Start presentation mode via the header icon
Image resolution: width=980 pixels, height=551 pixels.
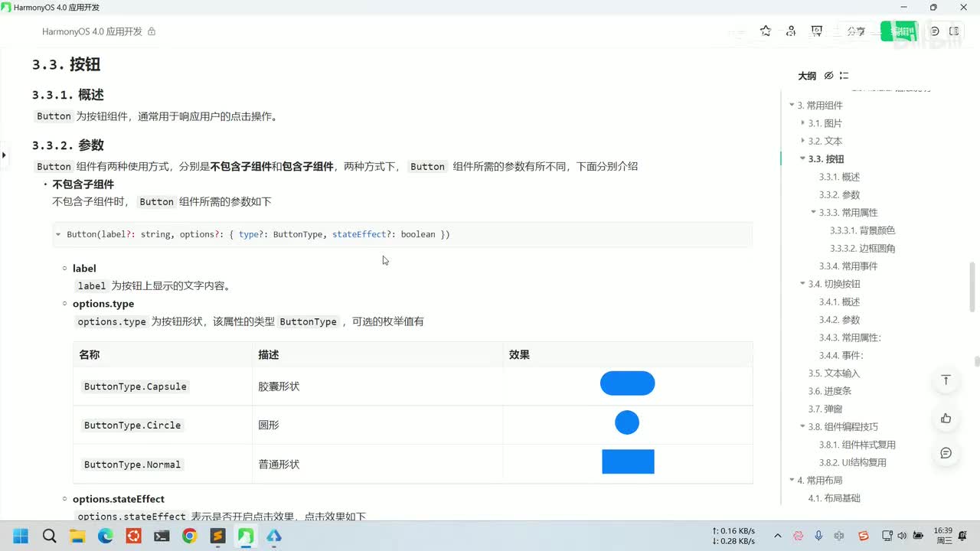pos(817,31)
